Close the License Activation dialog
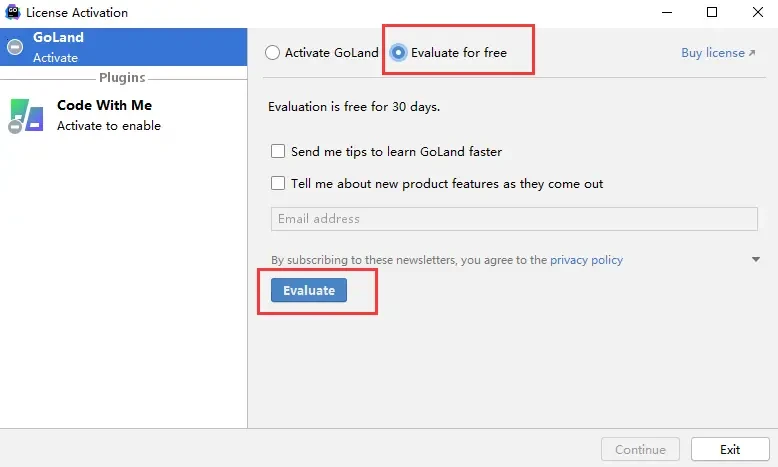Viewport: 778px width, 467px height. pos(756,13)
